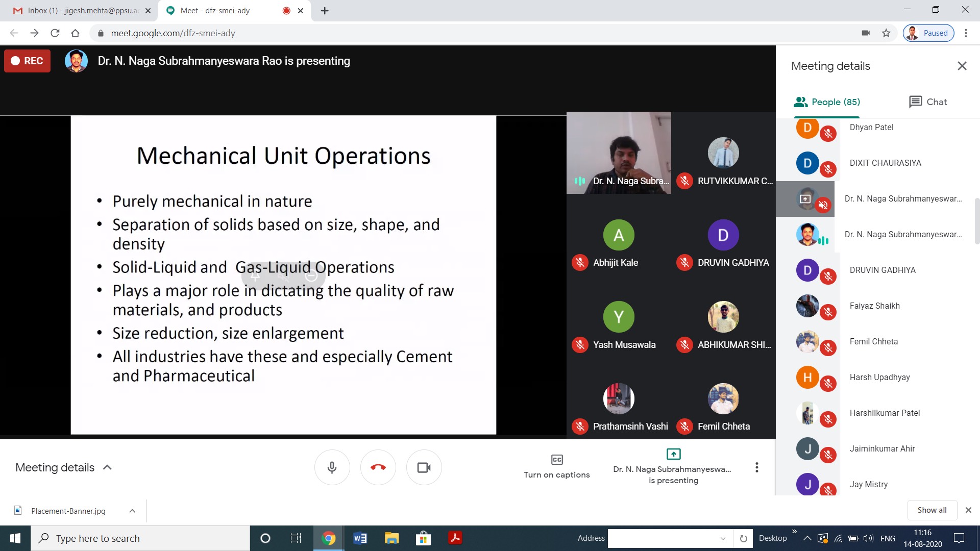Close the Meeting details side panel
980x551 pixels.
(962, 66)
